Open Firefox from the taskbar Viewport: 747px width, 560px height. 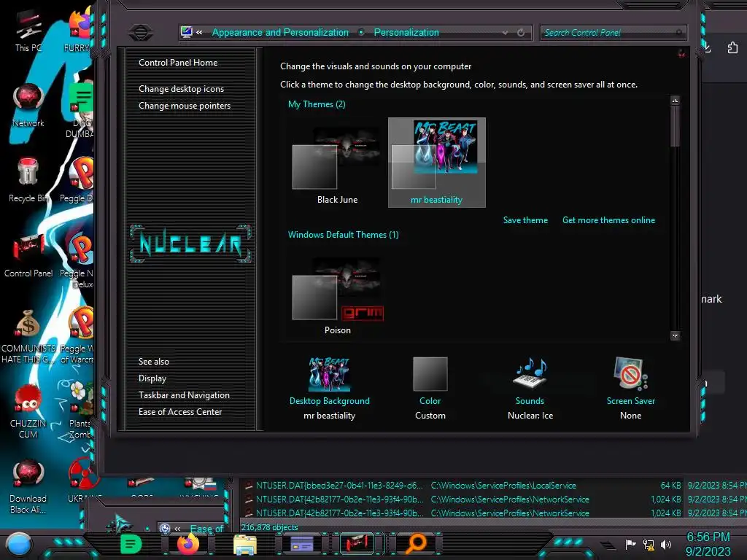[187, 544]
